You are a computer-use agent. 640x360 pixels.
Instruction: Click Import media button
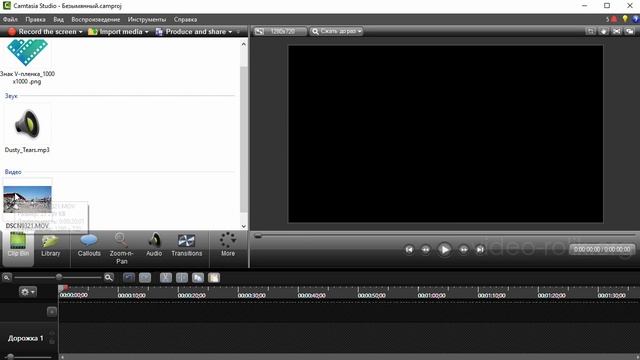pos(116,31)
